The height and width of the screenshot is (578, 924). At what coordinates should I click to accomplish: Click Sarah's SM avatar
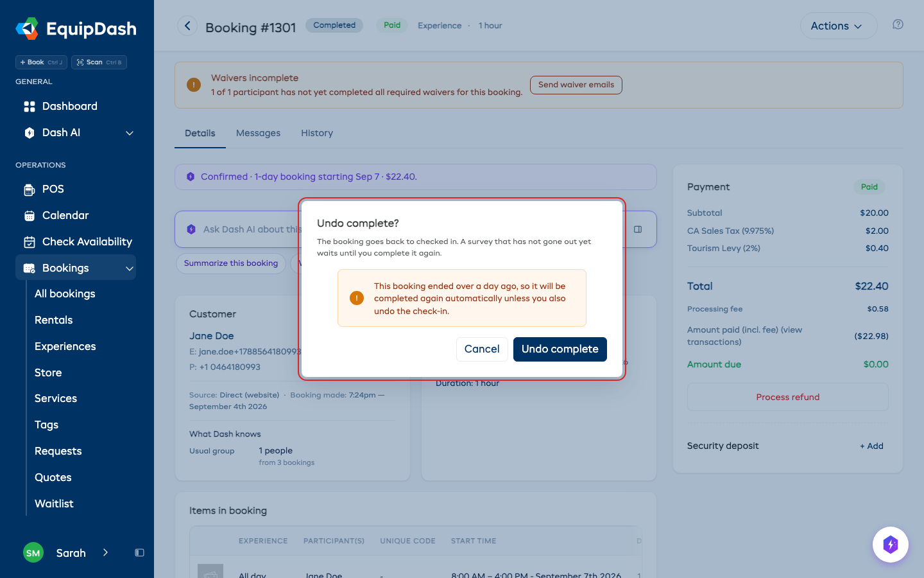33,553
